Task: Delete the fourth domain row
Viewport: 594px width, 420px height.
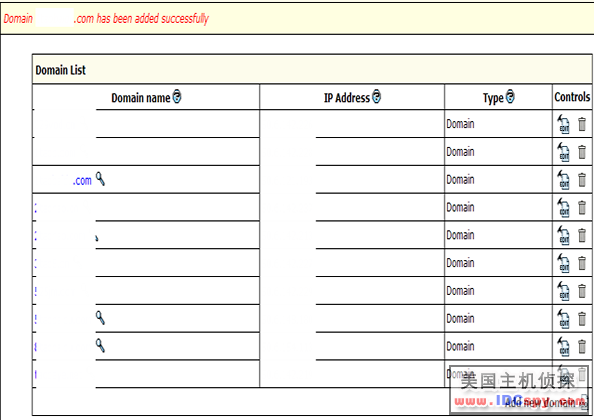Action: [x=582, y=208]
